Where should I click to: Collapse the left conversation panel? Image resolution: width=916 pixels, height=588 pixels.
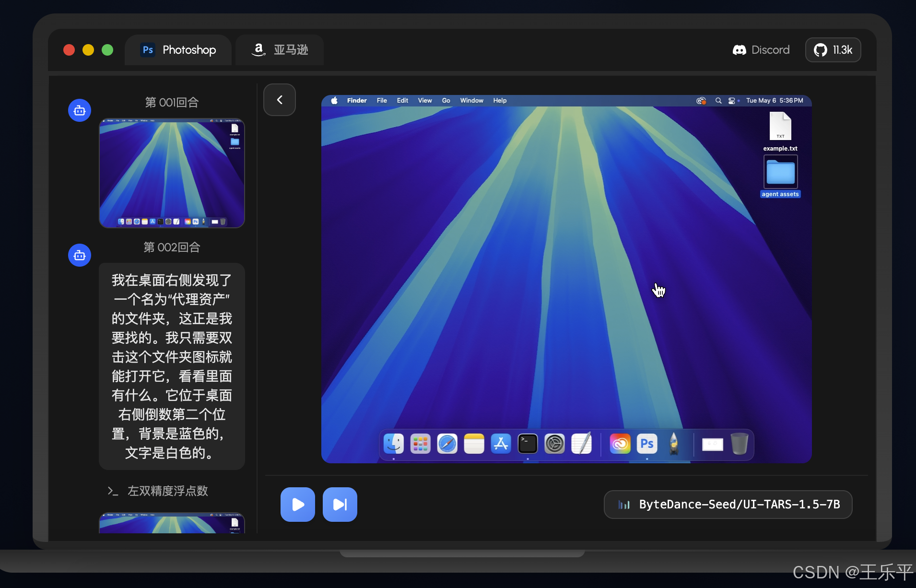280,99
